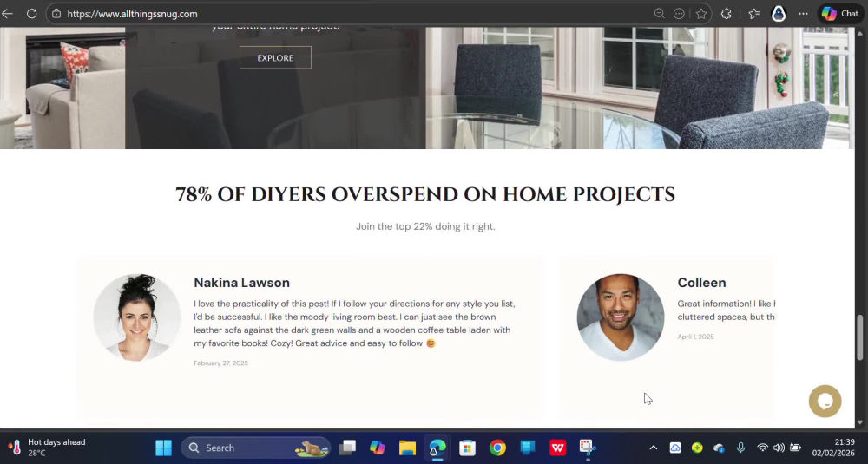Open File Explorer from the taskbar
The width and height of the screenshot is (868, 464).
[407, 448]
